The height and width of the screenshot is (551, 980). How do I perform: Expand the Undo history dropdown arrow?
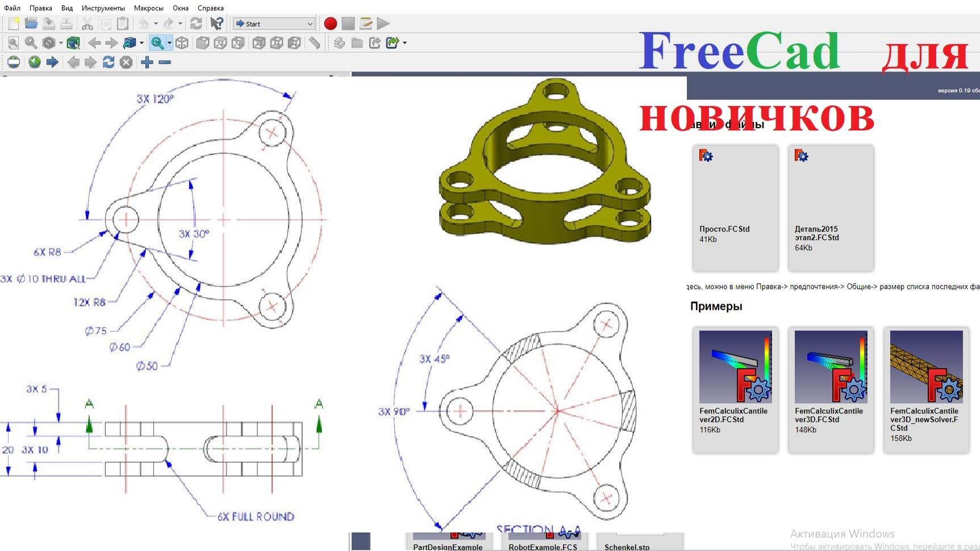pos(156,24)
